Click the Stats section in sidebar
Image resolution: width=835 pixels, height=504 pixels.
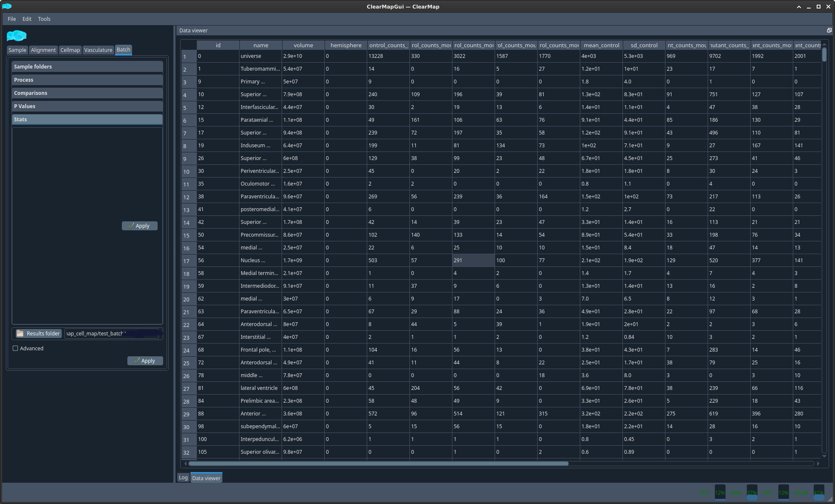pyautogui.click(x=86, y=119)
